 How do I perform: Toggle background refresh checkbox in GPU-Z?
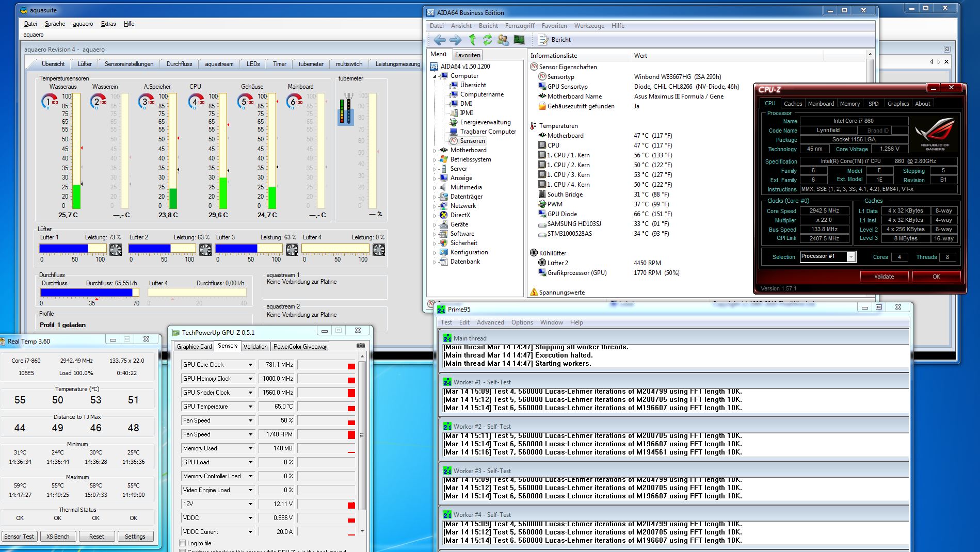tap(182, 551)
